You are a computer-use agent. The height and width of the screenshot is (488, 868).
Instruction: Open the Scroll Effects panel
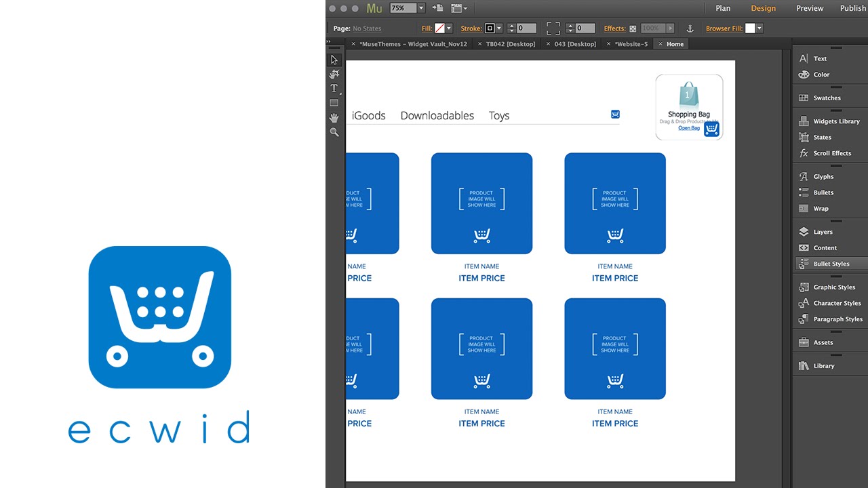[830, 153]
